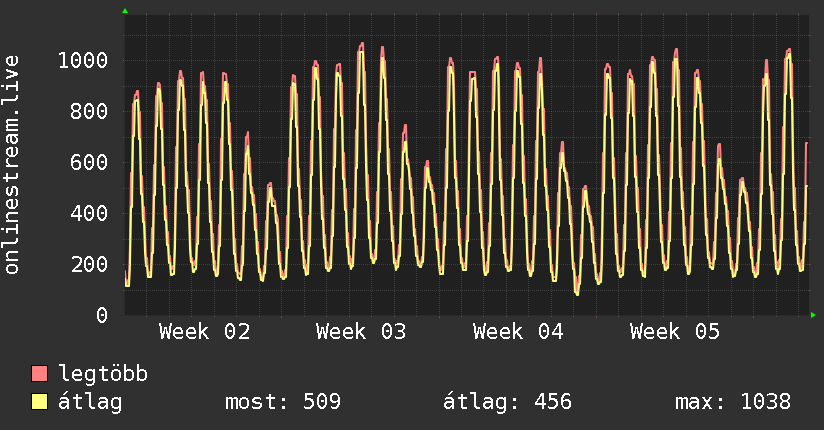Click the 200 y-axis tick label

tap(88, 265)
